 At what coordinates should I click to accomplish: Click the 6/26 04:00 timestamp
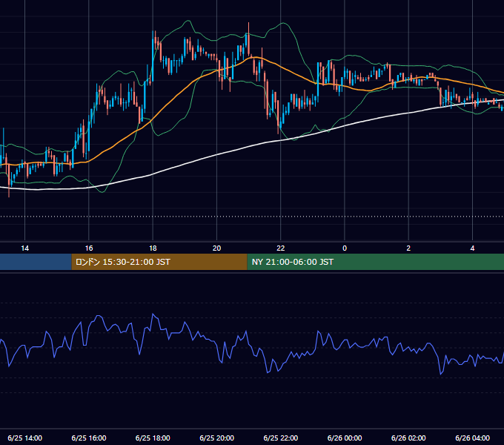coord(472,438)
